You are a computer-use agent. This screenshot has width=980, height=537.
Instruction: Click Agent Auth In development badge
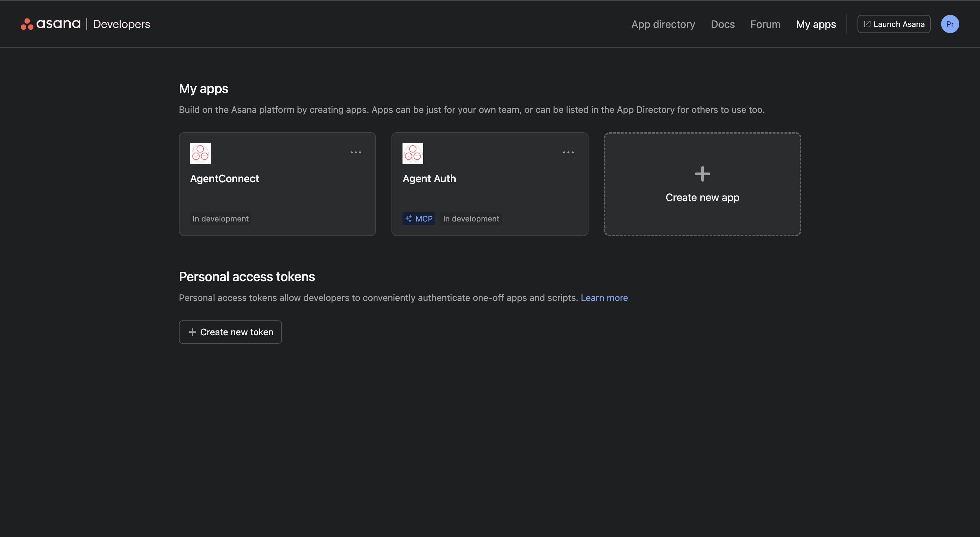tap(471, 219)
